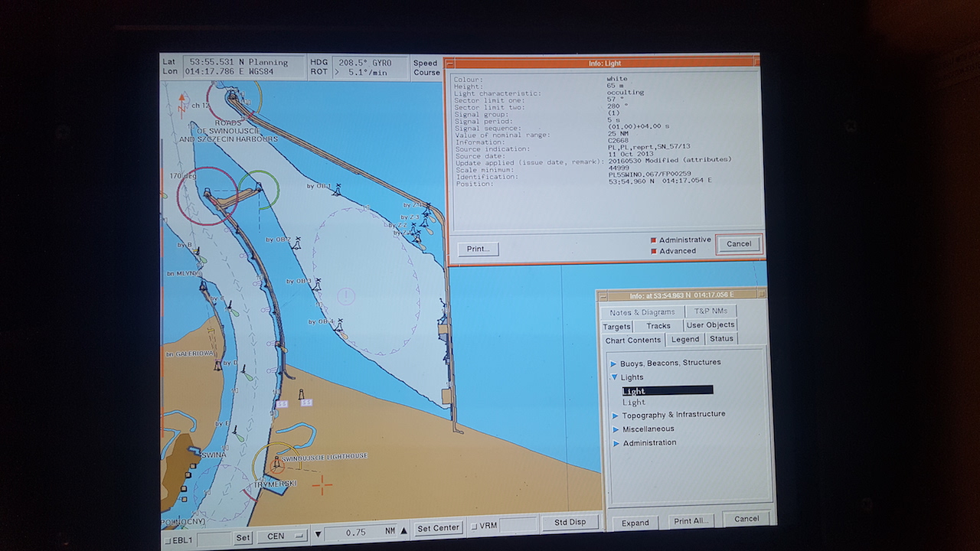This screenshot has height=551, width=980.
Task: Toggle the Advanced checkbox
Action: 653,251
